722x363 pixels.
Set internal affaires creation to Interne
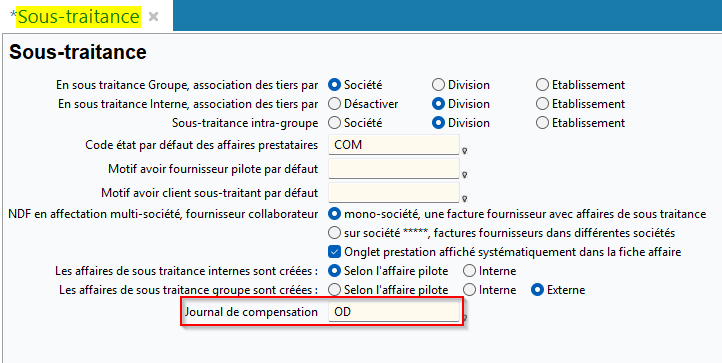tap(469, 270)
